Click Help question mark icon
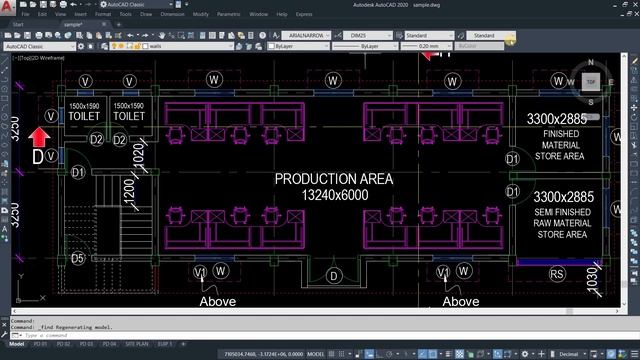 click(x=262, y=36)
